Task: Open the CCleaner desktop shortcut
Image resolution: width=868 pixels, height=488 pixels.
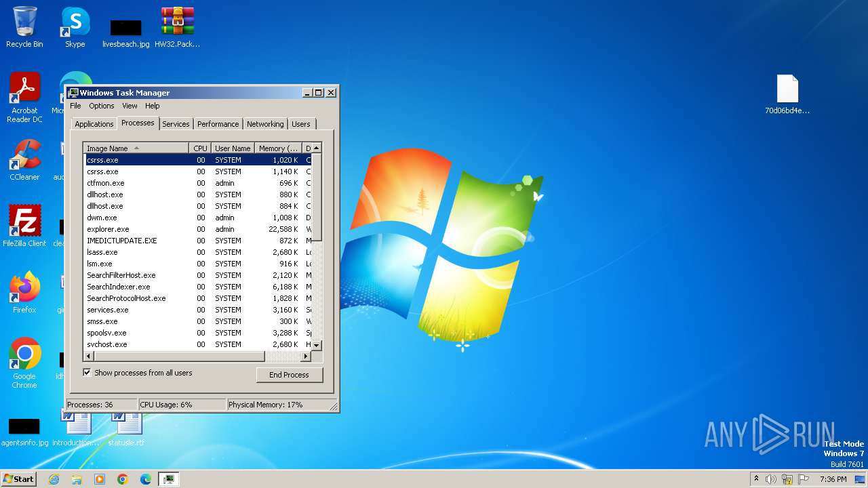Action: tap(24, 160)
